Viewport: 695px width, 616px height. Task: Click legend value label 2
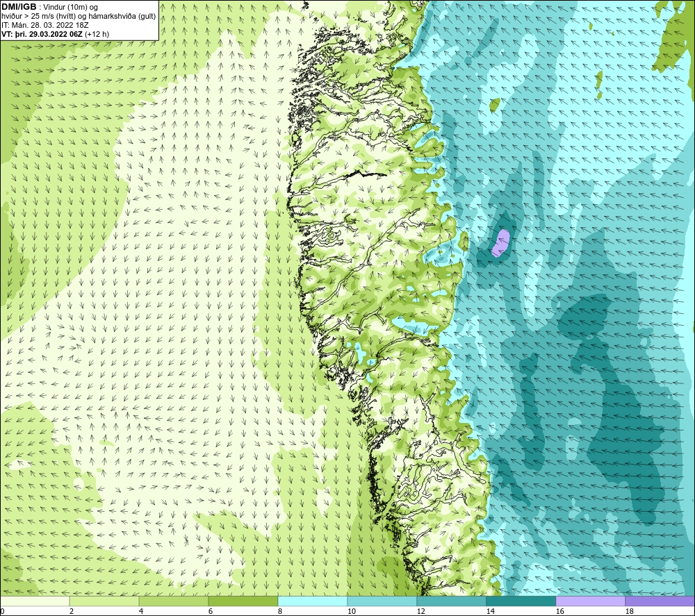(x=72, y=612)
